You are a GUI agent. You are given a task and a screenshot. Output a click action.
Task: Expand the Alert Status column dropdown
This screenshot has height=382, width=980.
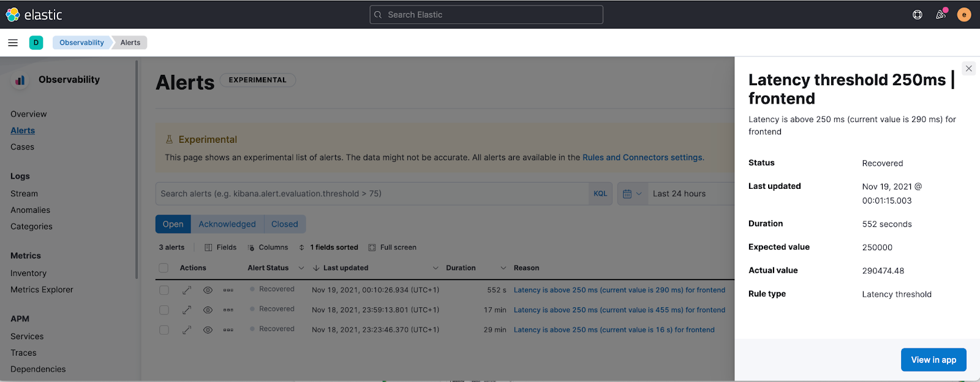pyautogui.click(x=301, y=268)
